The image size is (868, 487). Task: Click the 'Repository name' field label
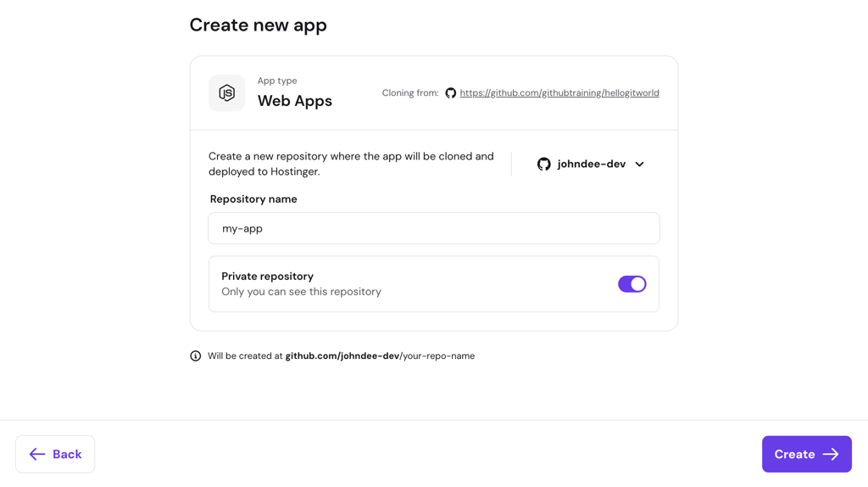coord(253,199)
